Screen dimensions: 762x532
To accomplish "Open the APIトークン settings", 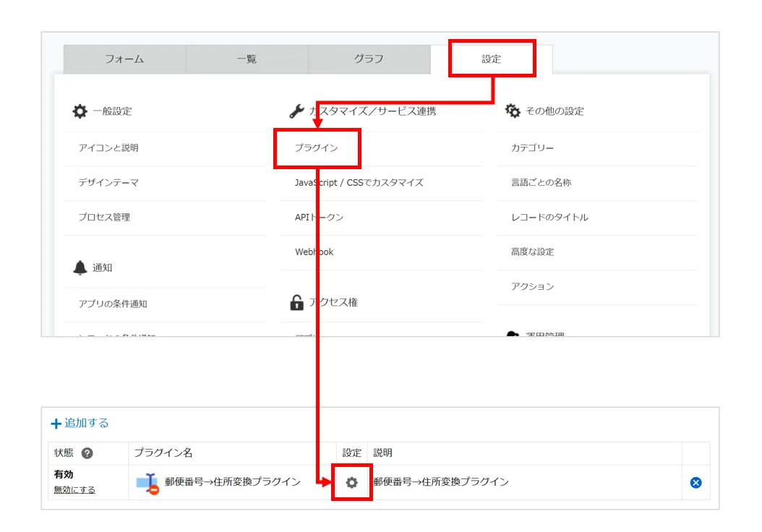I will pyautogui.click(x=320, y=217).
